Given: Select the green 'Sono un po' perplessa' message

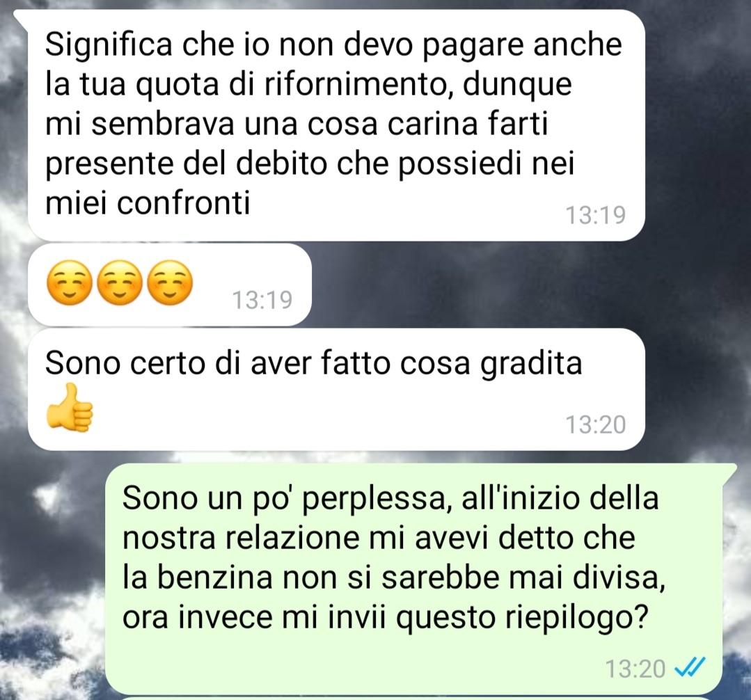Looking at the screenshot, I should pyautogui.click(x=420, y=578).
